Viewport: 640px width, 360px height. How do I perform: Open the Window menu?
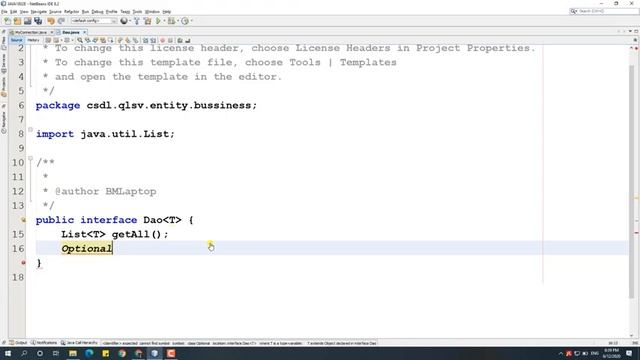152,12
